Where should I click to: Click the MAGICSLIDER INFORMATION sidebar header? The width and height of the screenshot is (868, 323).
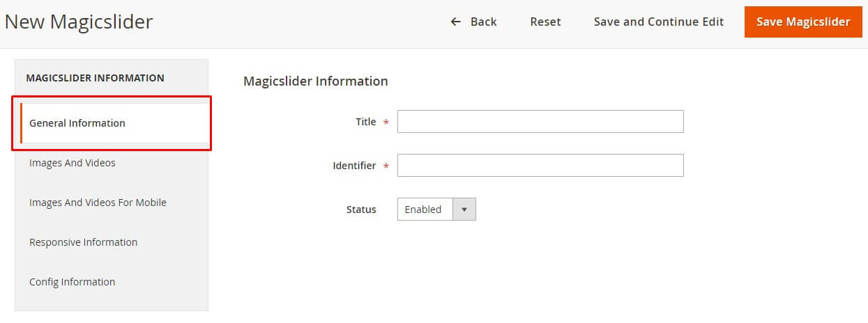[x=95, y=78]
